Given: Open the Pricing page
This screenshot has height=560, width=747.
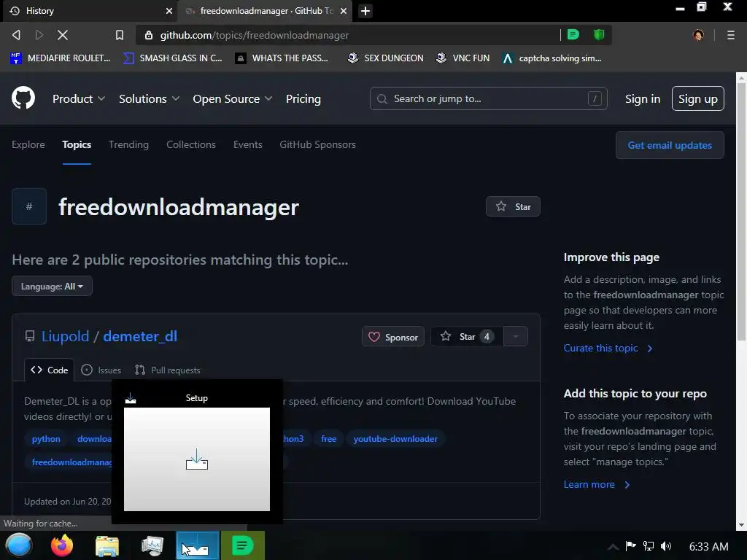Looking at the screenshot, I should click(x=303, y=98).
